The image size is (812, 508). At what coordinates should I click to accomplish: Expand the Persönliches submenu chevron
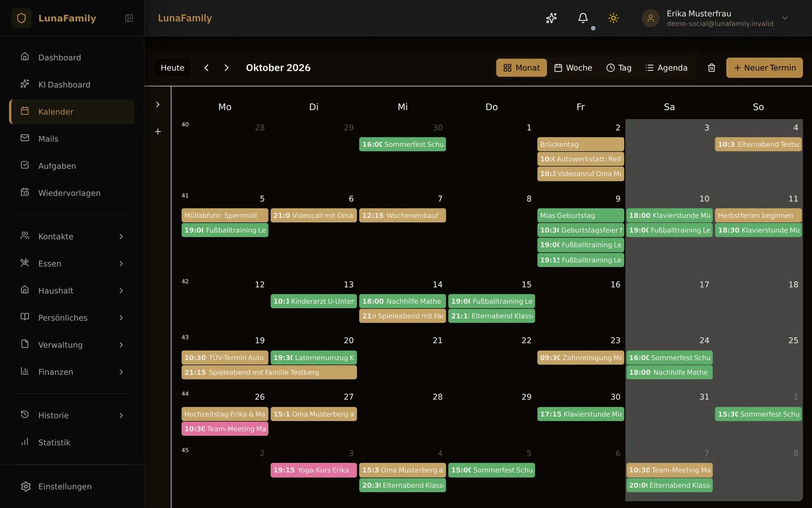tap(121, 318)
